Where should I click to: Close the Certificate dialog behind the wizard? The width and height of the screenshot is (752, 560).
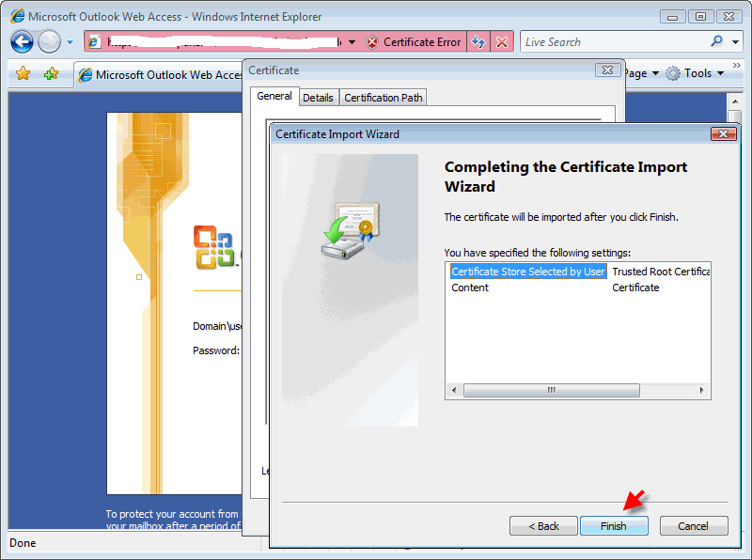point(607,70)
